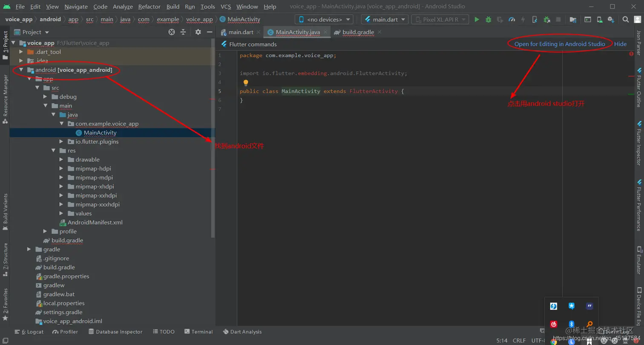The image size is (644, 345).
Task: Expand io.flutter.plugins package arrow
Action: pyautogui.click(x=62, y=142)
